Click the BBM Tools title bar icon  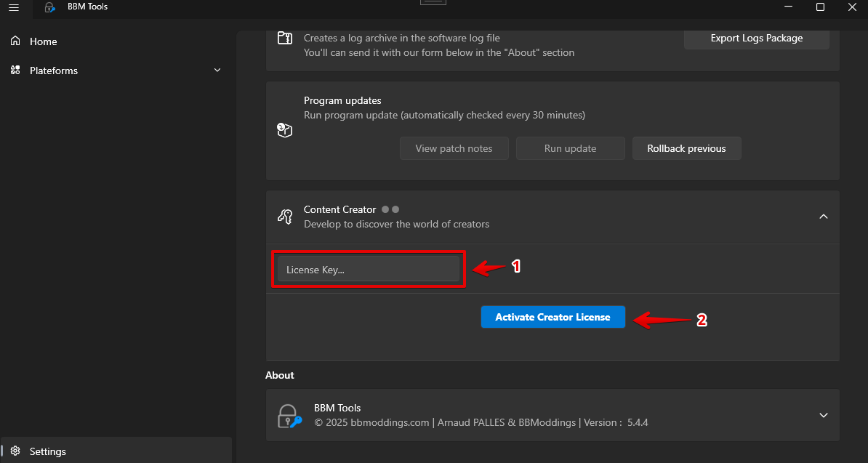49,7
